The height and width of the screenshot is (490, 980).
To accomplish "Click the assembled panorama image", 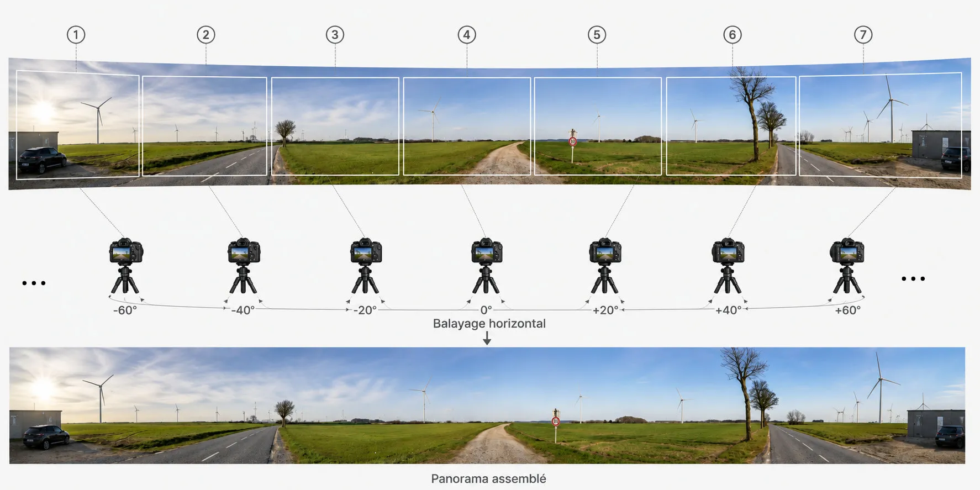I will click(x=487, y=405).
